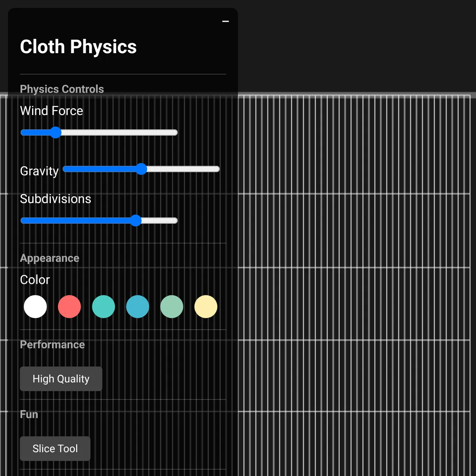Toggle the High Quality button
The image size is (476, 476).
[x=61, y=379]
